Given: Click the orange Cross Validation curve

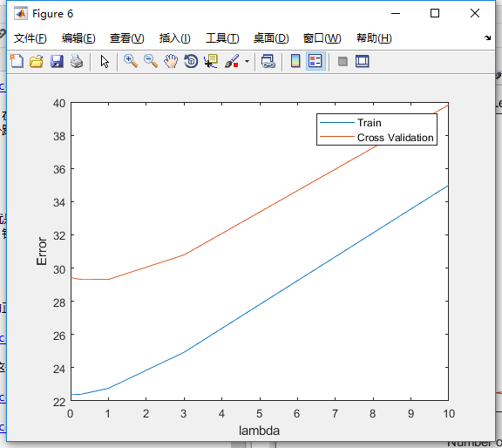Looking at the screenshot, I should coord(260,212).
